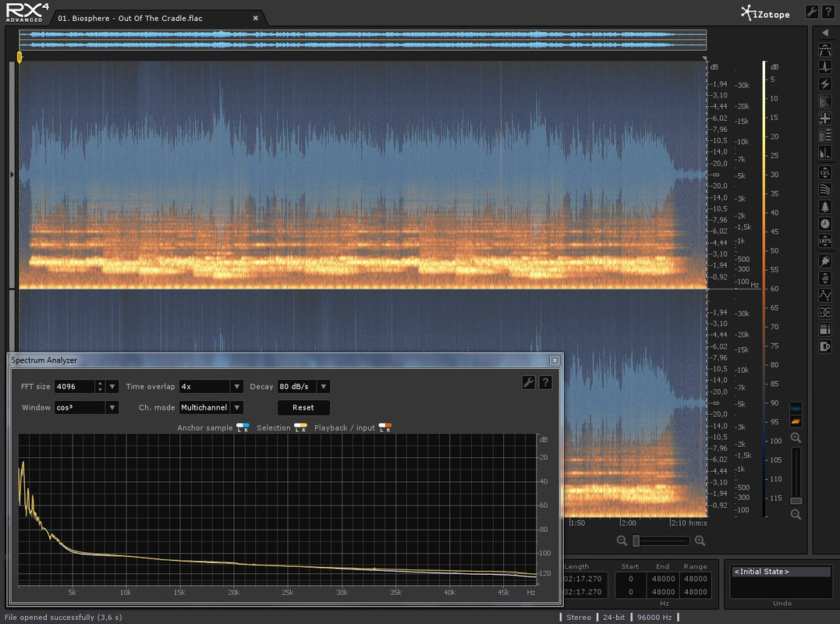Open RX preferences wrench at top right
Viewport: 840px width, 624px height.
(x=812, y=12)
